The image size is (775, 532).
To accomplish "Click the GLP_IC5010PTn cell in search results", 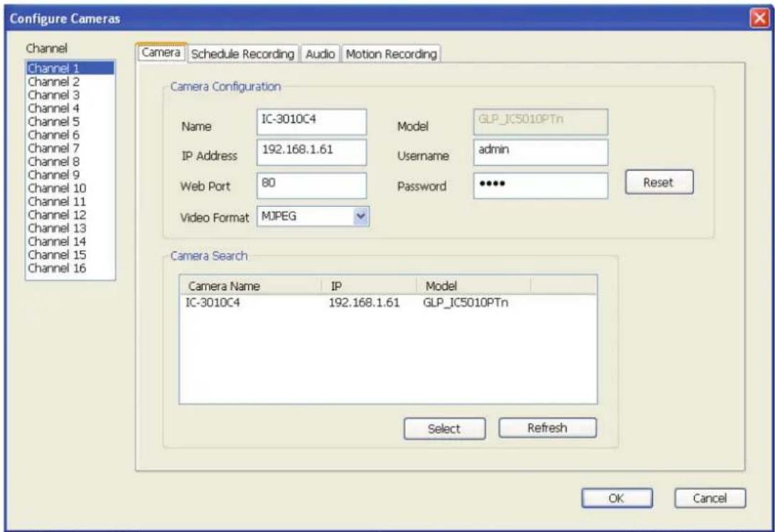I will [466, 302].
